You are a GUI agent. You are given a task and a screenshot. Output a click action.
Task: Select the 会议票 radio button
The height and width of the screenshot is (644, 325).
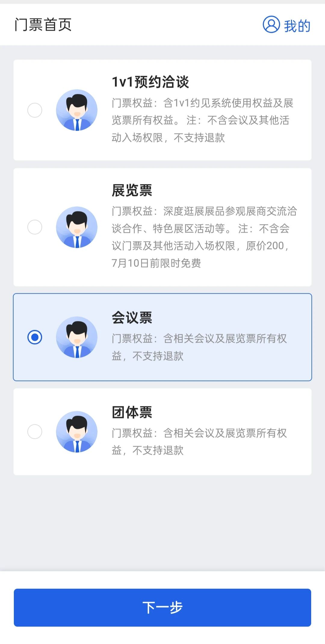coord(35,337)
